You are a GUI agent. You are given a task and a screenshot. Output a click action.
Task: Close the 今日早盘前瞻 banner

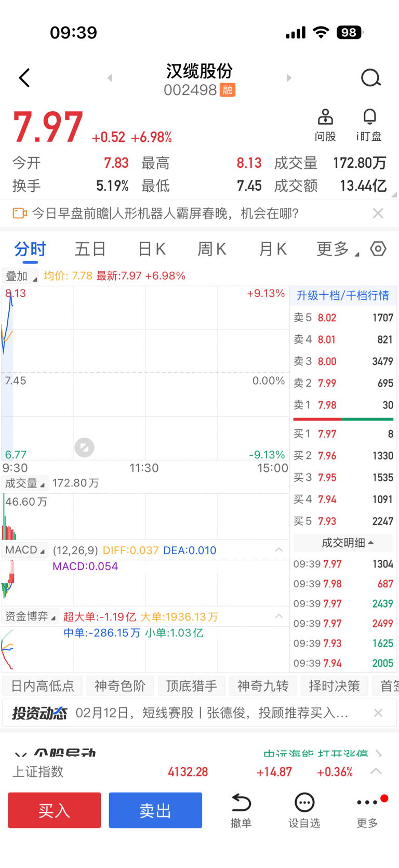pyautogui.click(x=378, y=213)
